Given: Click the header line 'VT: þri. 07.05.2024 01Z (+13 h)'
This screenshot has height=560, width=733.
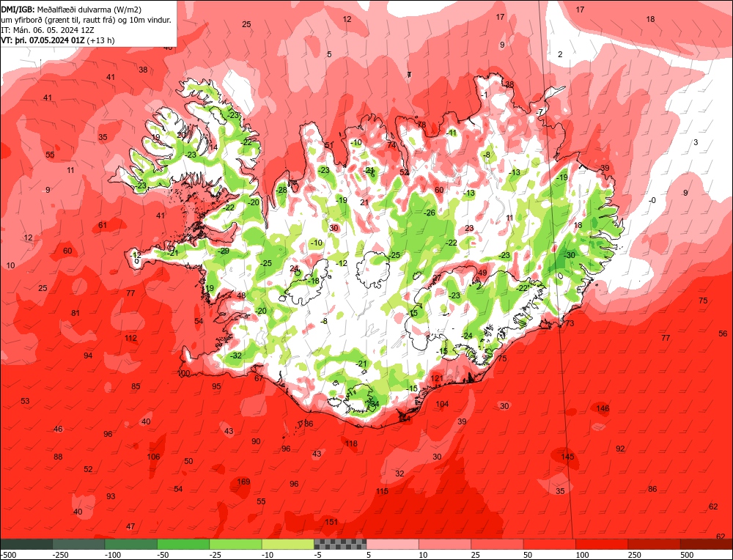Looking at the screenshot, I should point(57,40).
